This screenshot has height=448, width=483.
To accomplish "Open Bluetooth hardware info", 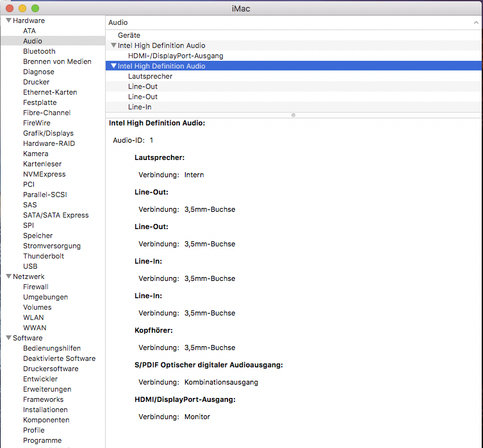I will [x=39, y=51].
